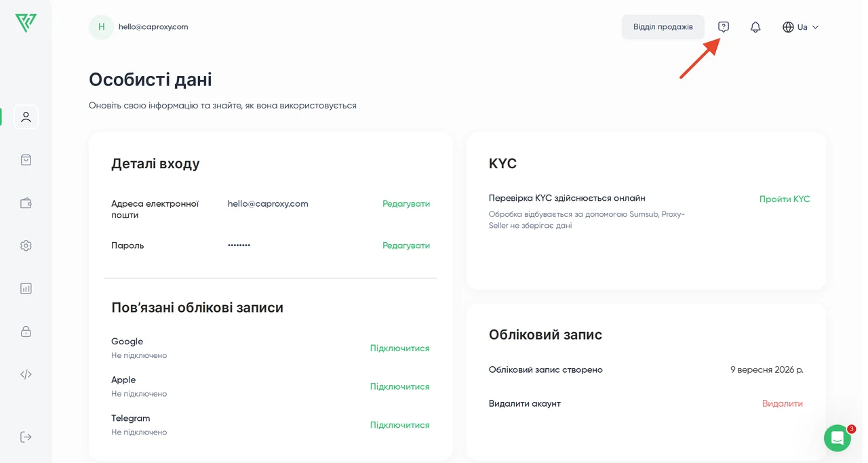This screenshot has height=463, width=868.
Task: Click the Адреса електронної пошти label
Action: [x=155, y=209]
